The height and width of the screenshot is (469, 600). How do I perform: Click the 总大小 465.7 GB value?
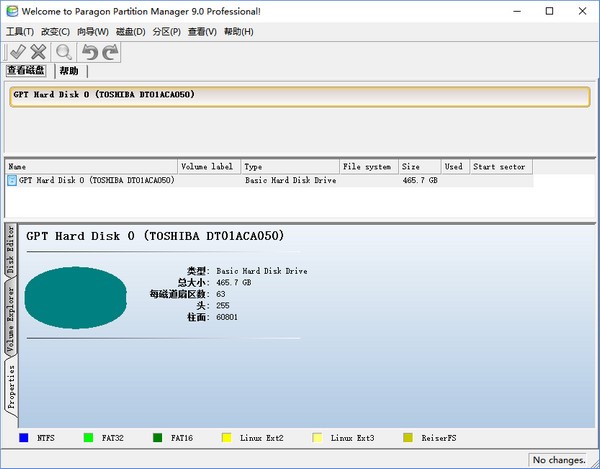234,282
